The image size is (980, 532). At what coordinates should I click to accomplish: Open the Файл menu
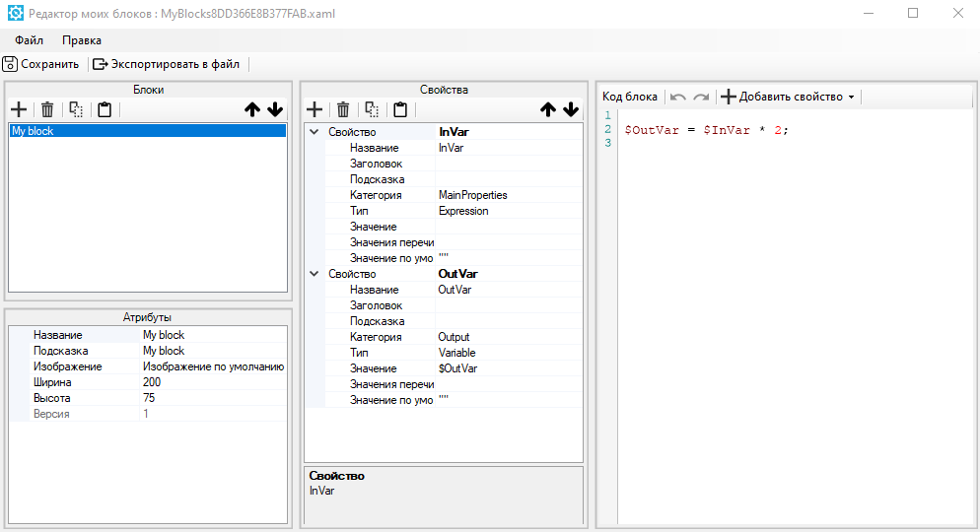coord(29,40)
